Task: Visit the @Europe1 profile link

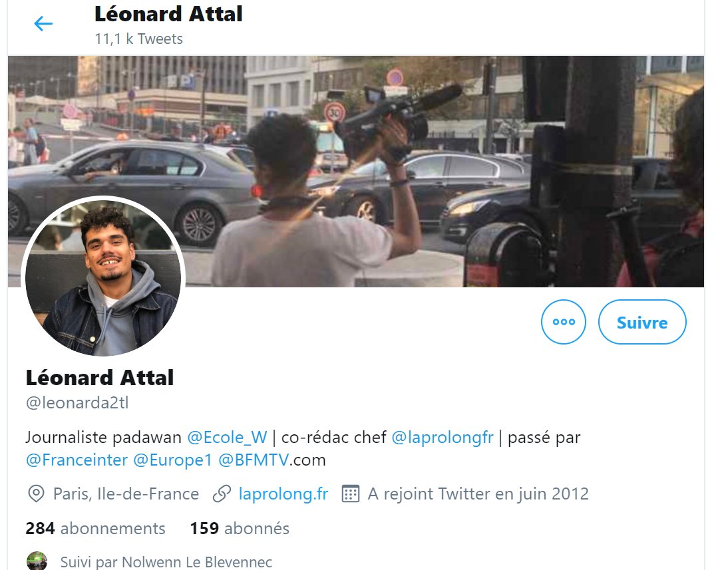Action: pos(172,460)
